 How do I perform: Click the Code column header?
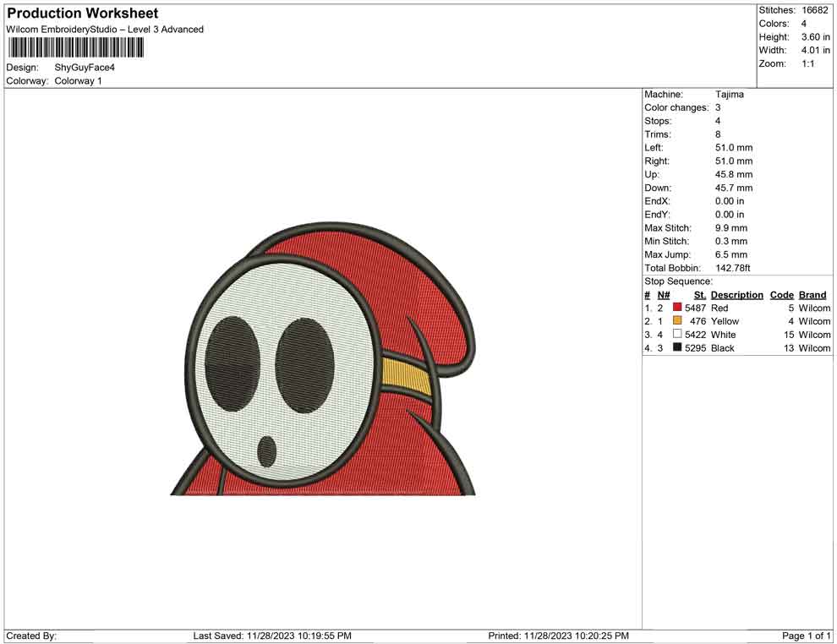(782, 295)
